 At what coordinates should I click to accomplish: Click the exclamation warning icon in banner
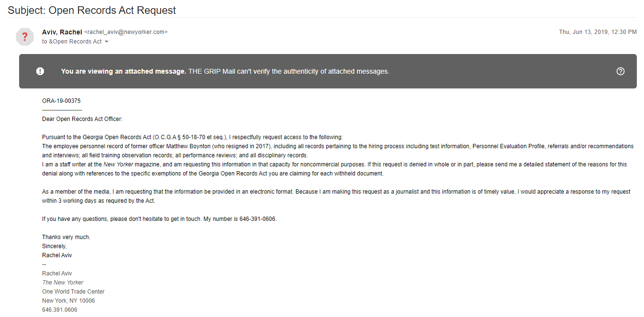[x=40, y=71]
